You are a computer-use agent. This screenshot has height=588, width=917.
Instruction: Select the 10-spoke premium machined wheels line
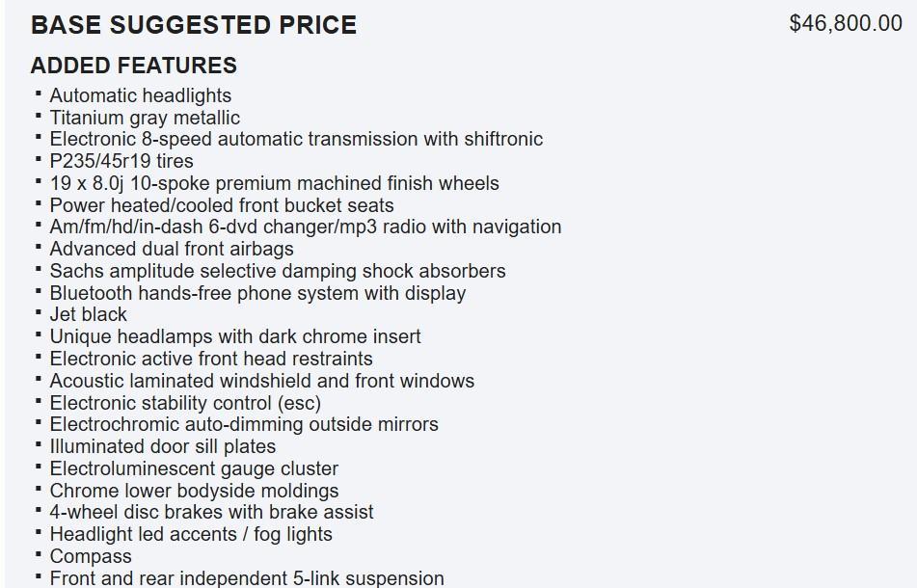coord(274,183)
